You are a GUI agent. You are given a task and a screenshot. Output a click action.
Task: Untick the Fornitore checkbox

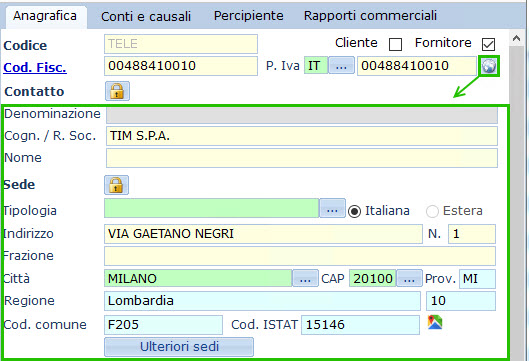[489, 44]
